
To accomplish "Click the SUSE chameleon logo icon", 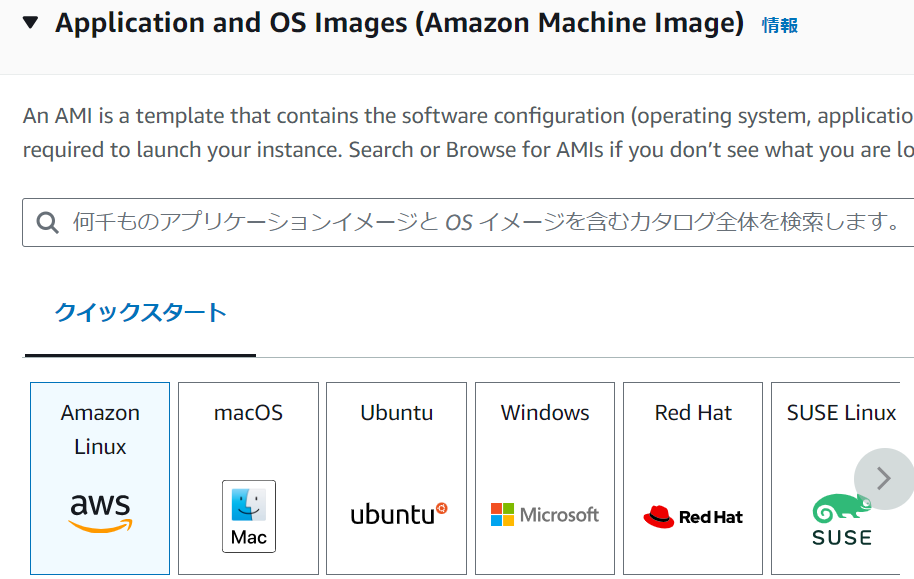I will 841,520.
